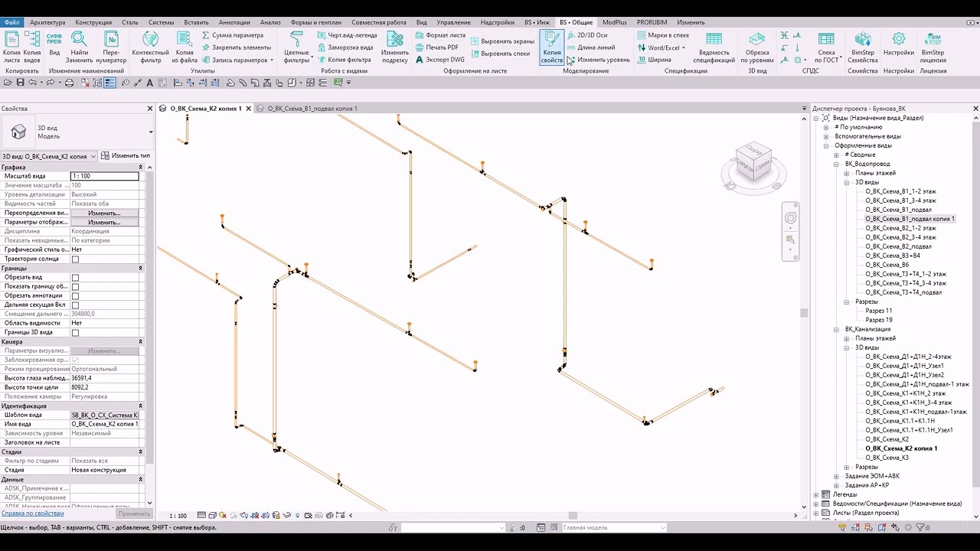Viewport: 980px width, 551px height.
Task: Expand the Задание ЭОМ+АВК node
Action: [837, 476]
